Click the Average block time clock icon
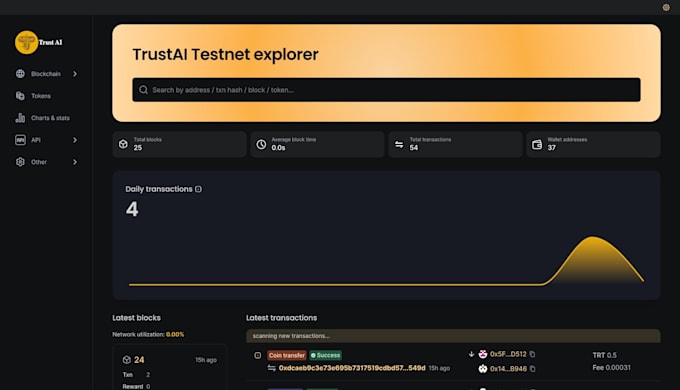 pos(261,144)
